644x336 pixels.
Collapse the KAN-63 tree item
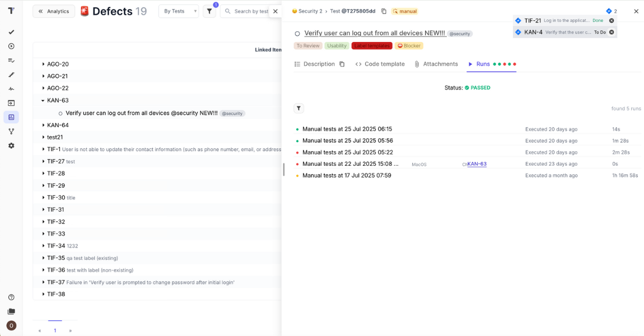(43, 101)
